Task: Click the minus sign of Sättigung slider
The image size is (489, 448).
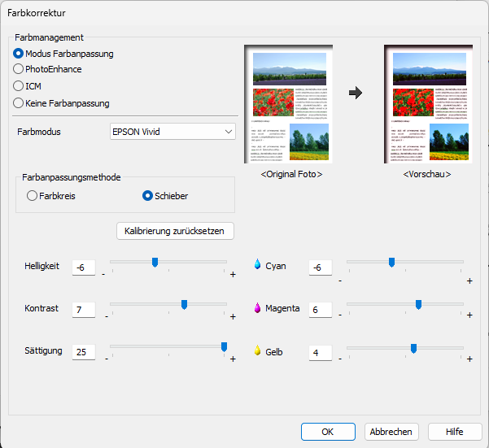Action: click(x=107, y=359)
